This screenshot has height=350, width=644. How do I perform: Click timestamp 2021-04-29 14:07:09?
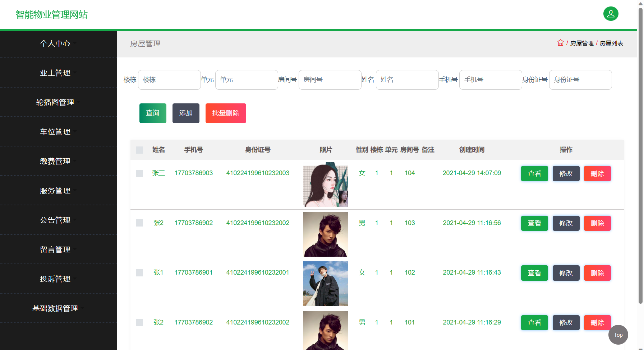472,173
